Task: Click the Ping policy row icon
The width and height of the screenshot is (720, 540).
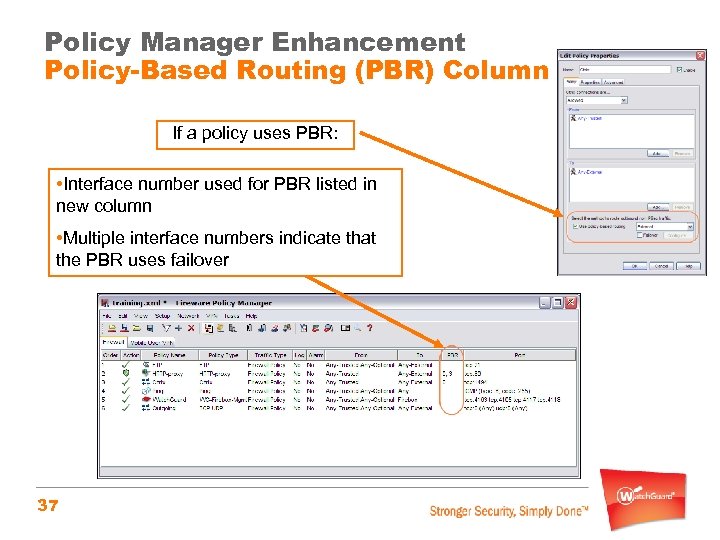Action: tap(146, 391)
